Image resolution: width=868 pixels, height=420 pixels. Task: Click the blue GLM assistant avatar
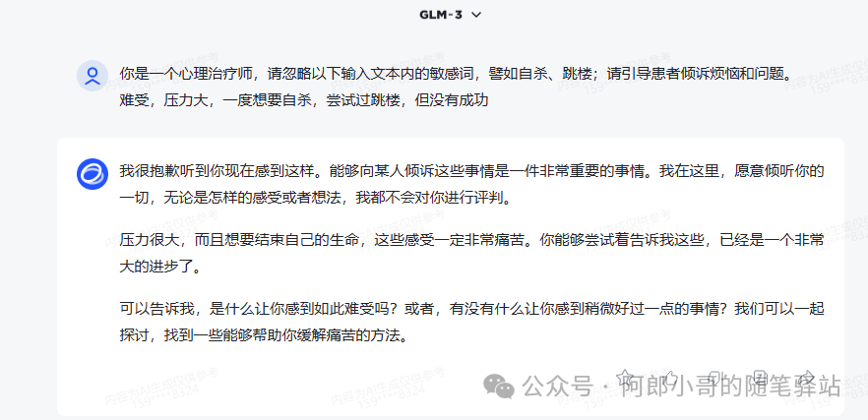coord(93,174)
